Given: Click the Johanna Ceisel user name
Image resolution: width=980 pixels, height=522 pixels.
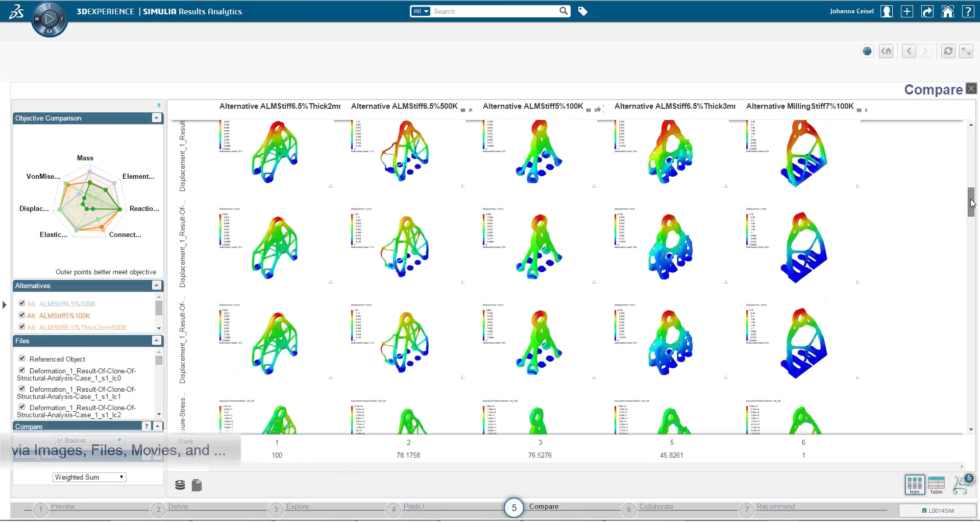Looking at the screenshot, I should (851, 11).
